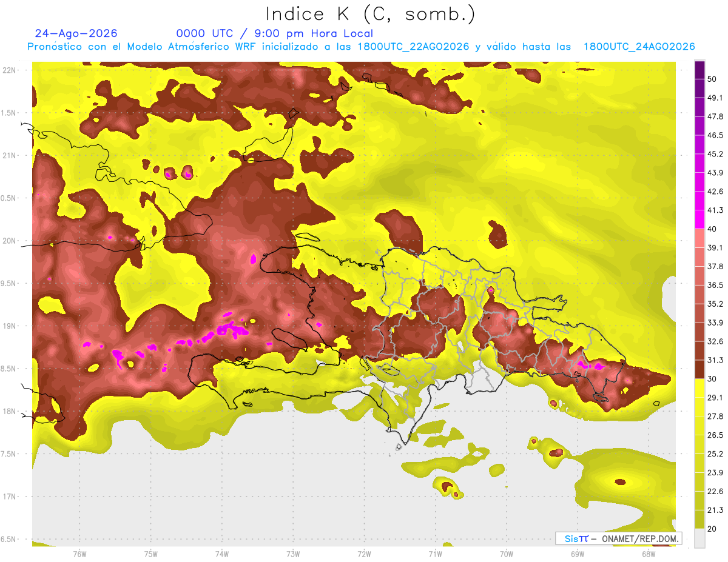The image size is (728, 562).
Task: Click the colorbar value '46.5'
Action: [x=716, y=135]
